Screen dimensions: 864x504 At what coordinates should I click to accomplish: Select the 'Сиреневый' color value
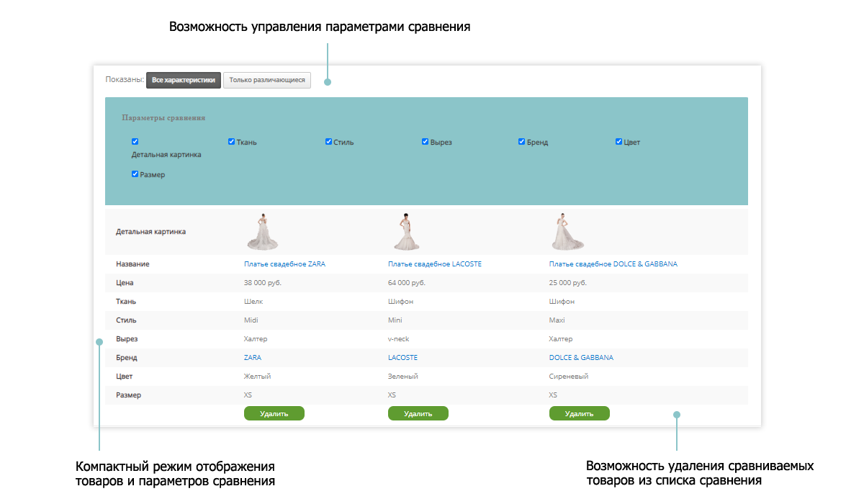[x=569, y=377]
